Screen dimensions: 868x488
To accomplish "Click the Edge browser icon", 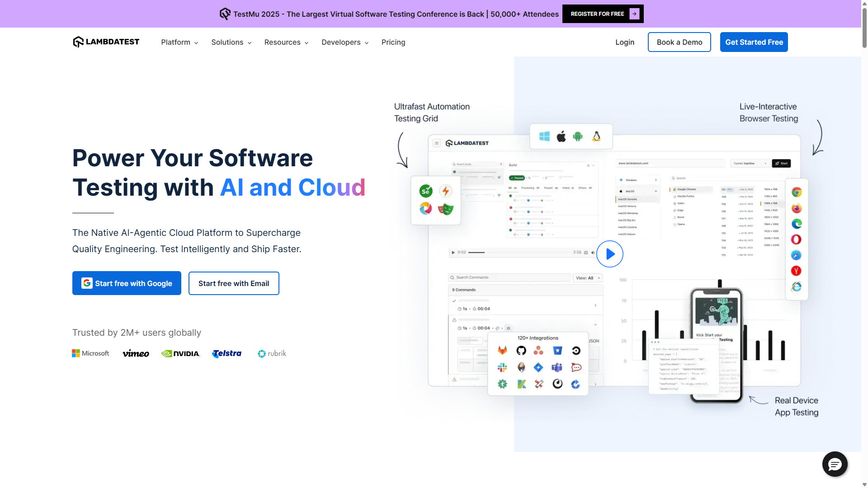I will point(797,224).
